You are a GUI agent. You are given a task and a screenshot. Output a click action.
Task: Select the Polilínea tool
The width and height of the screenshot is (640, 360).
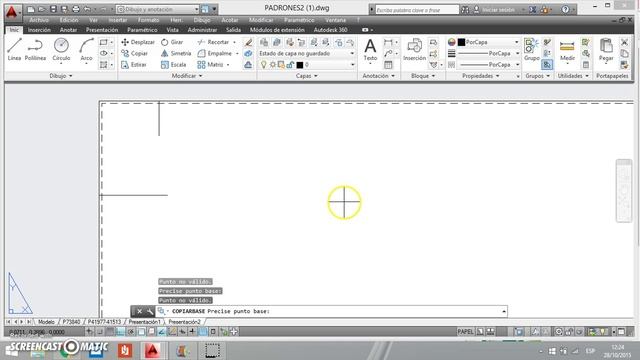click(x=35, y=49)
